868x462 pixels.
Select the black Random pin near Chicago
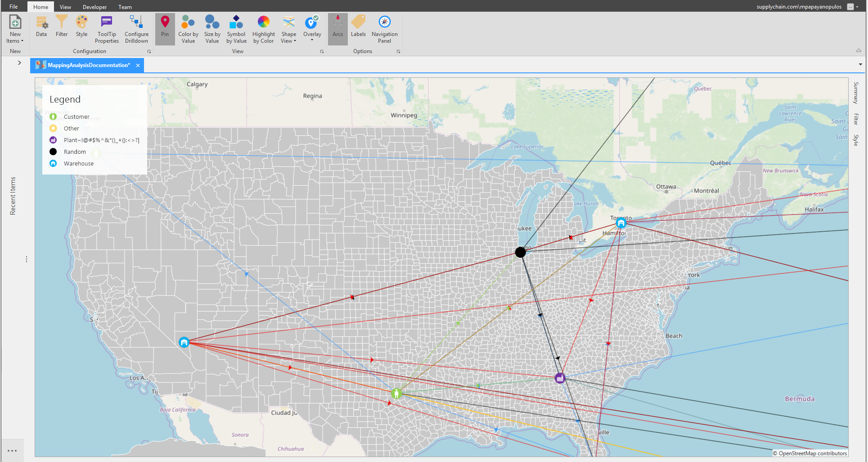520,252
